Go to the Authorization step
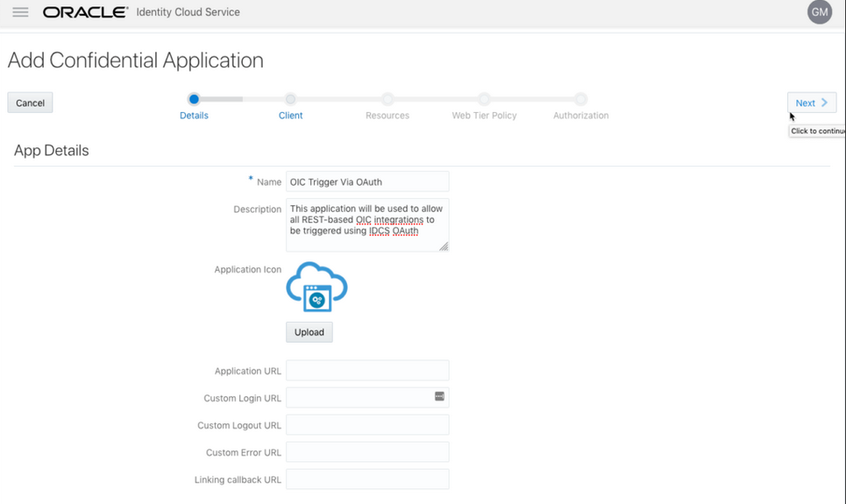The height and width of the screenshot is (504, 846). pos(580,116)
